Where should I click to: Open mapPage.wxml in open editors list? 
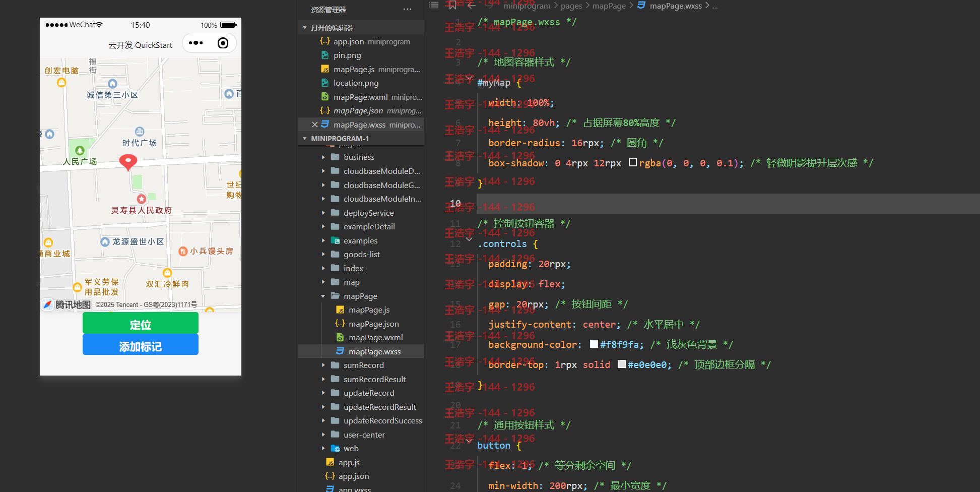(361, 97)
